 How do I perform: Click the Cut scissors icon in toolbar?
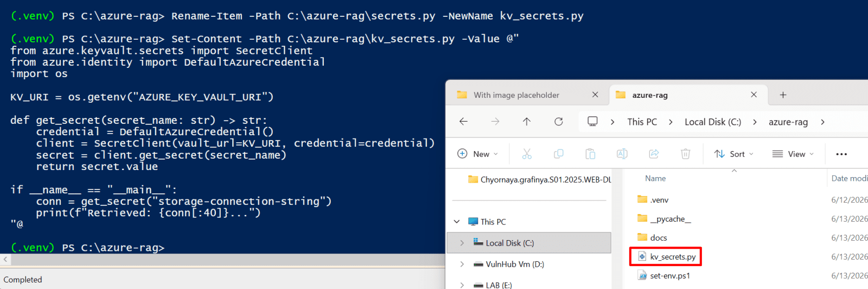coord(527,154)
